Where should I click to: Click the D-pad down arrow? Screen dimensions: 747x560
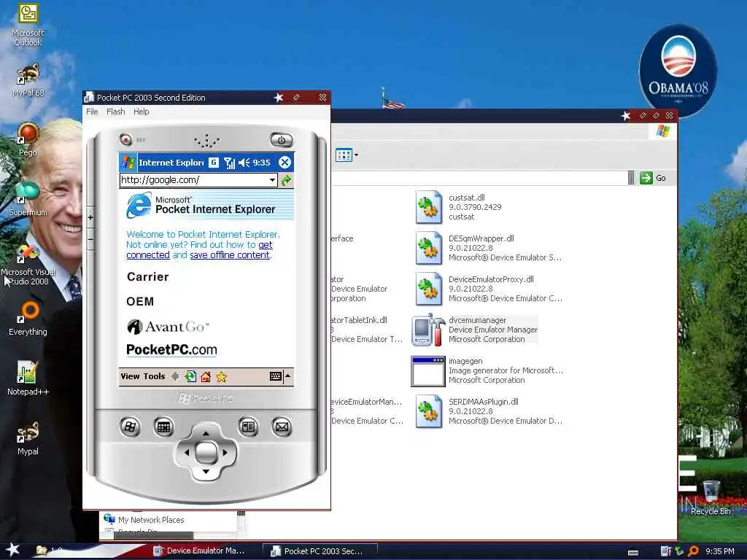(206, 472)
